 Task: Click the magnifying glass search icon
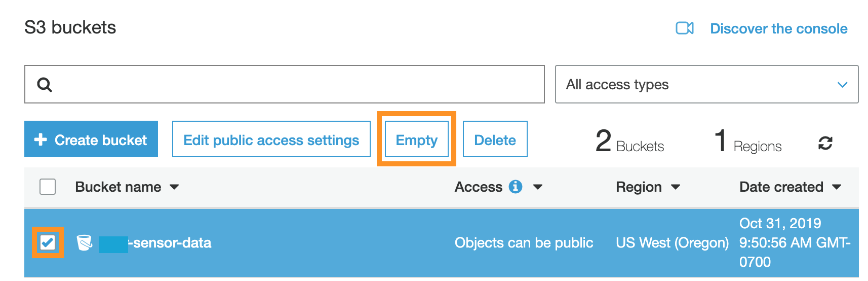[x=45, y=85]
